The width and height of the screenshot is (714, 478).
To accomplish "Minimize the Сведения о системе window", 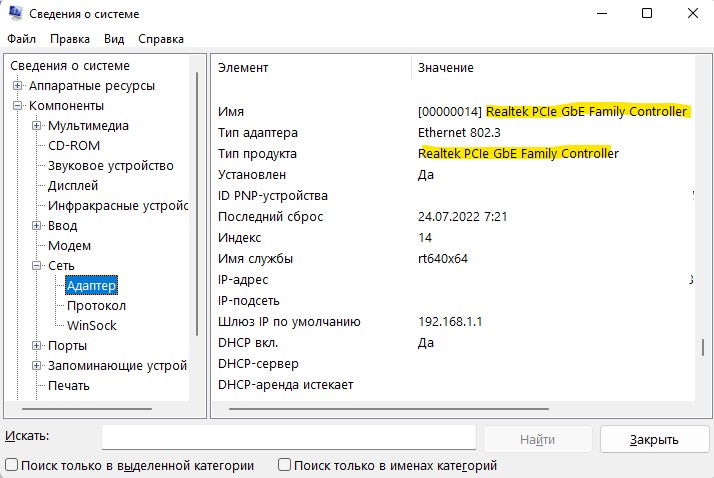I will [x=602, y=13].
